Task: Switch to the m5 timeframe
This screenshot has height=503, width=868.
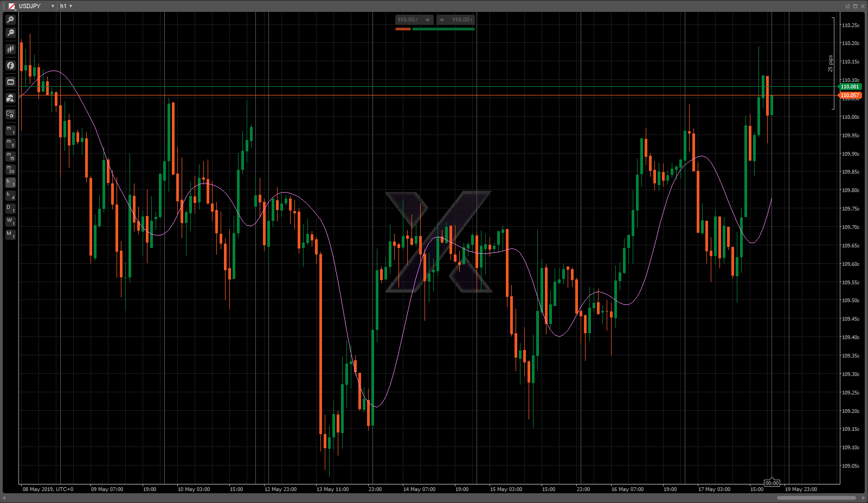Action: pos(10,143)
